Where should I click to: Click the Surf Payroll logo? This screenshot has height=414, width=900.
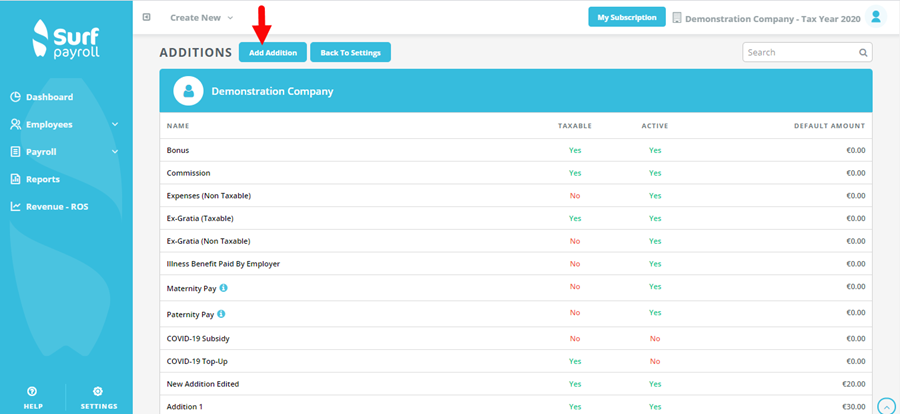coord(66,38)
